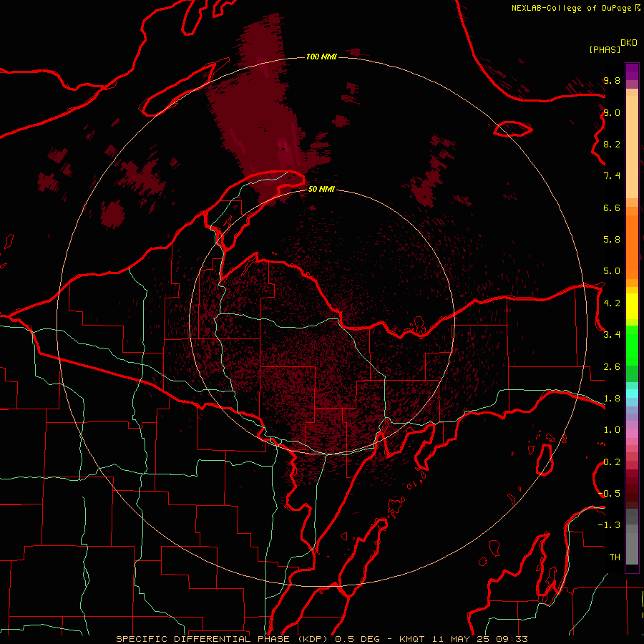Select the 1.0 color scale value
Viewport: 644px width, 644px height.
point(612,430)
